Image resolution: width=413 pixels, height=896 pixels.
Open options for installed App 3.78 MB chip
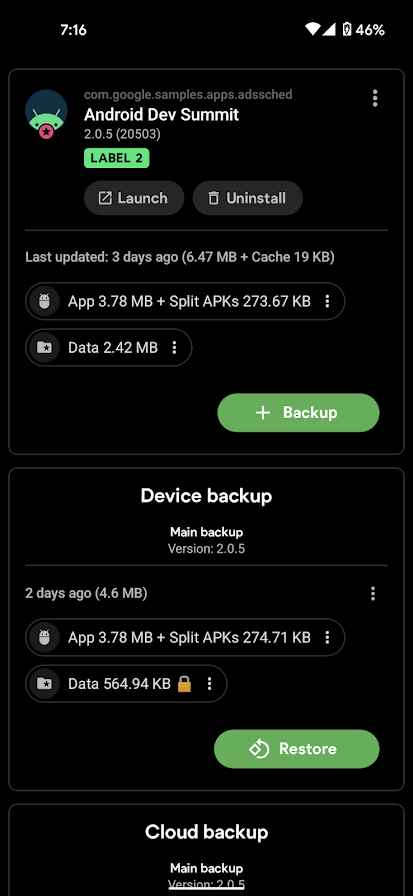tap(327, 301)
